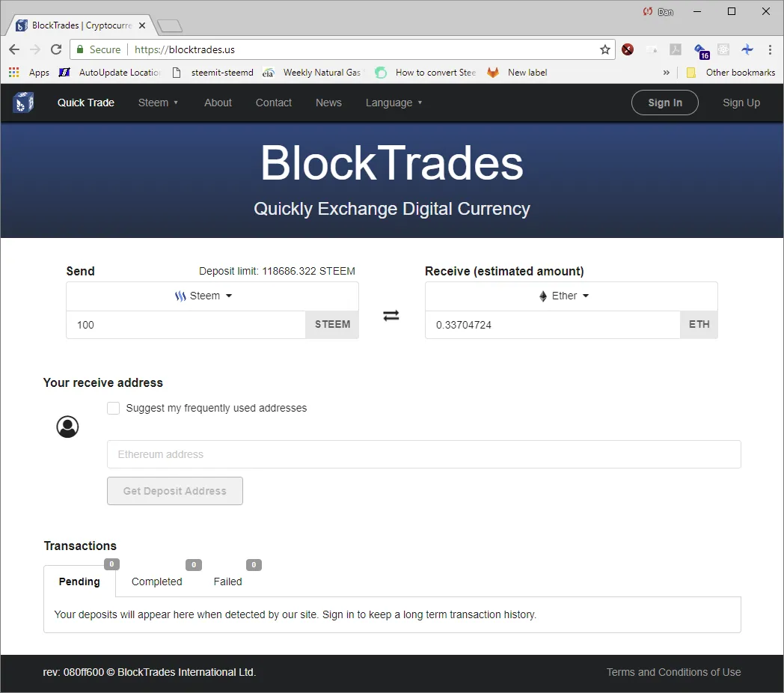Open the New label GitLab bookmark
This screenshot has height=693, width=784.
pyautogui.click(x=517, y=73)
